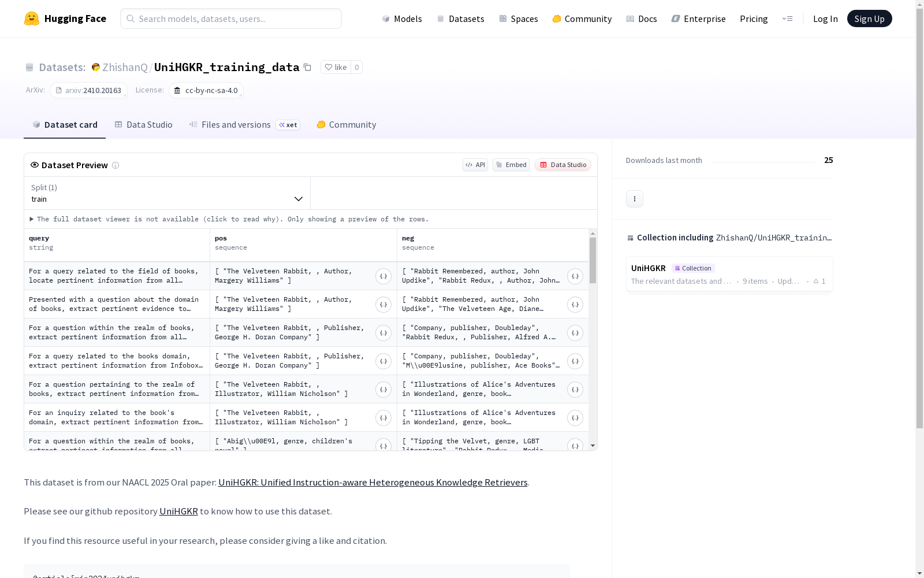Expand pos cell in 'For a question within the realm' Publisher row

point(383,333)
